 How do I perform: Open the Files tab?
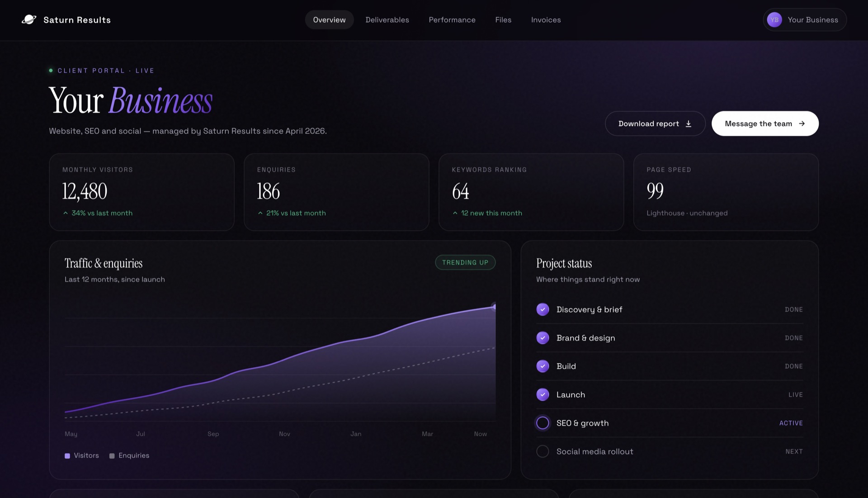[503, 20]
